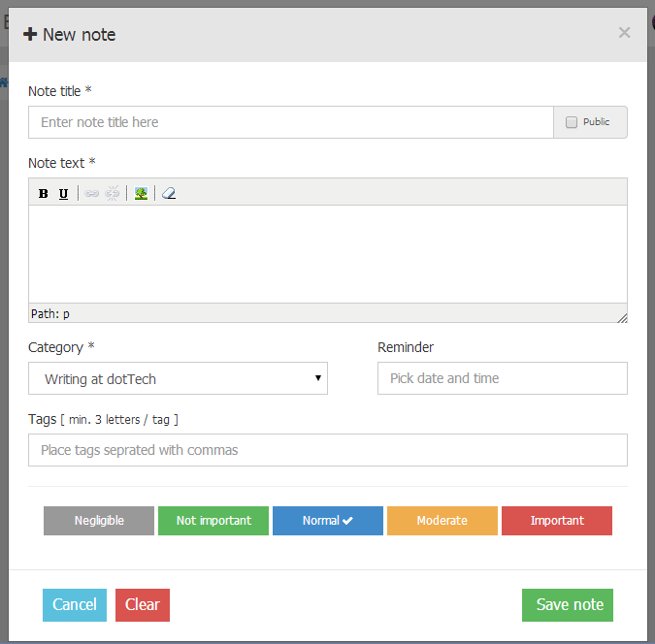Select the Normal priority option
The height and width of the screenshot is (644, 655).
point(328,521)
